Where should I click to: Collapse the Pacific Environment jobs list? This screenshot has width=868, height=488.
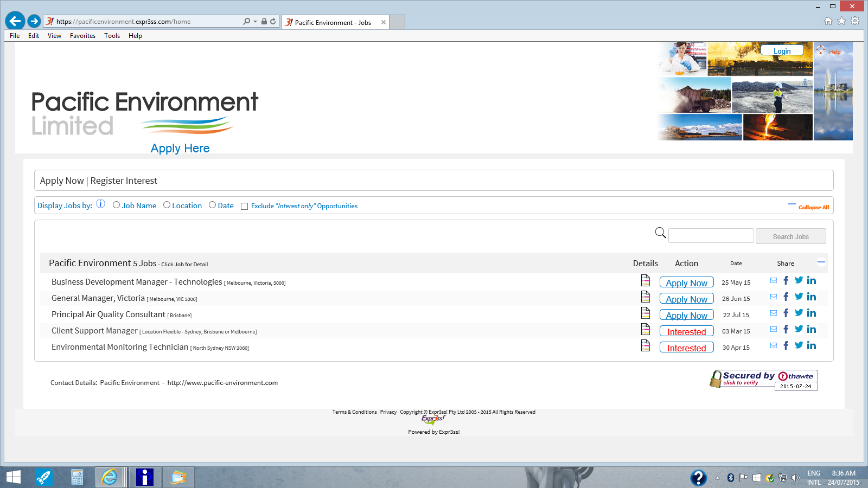[x=821, y=262]
